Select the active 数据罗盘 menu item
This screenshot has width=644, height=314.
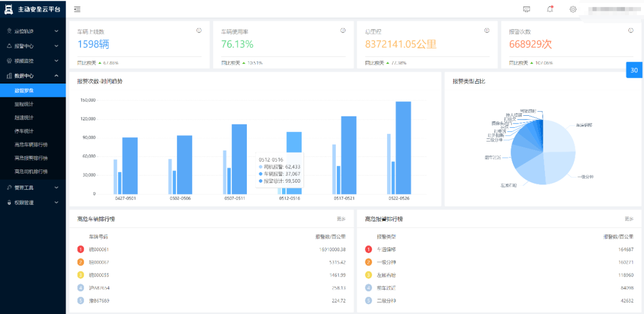33,90
